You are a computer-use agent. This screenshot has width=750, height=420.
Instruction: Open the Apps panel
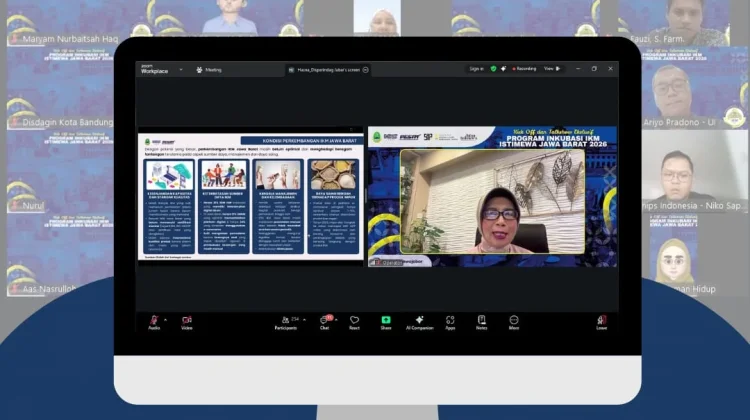(x=450, y=321)
